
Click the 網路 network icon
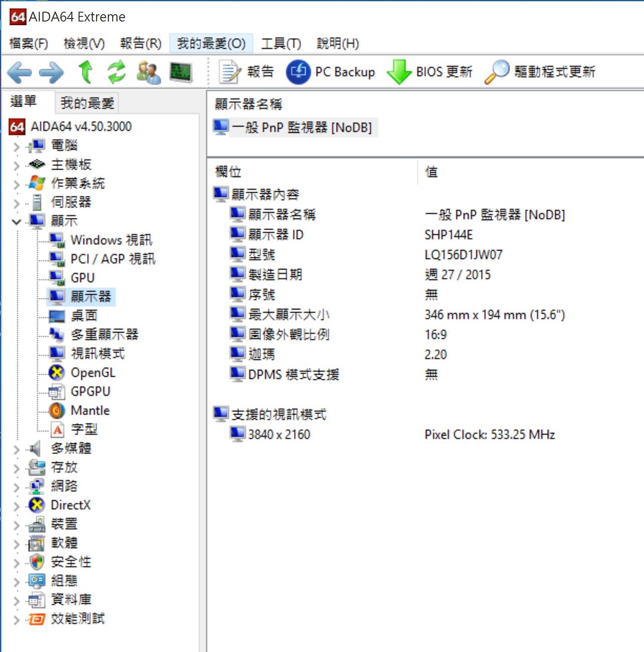point(37,486)
